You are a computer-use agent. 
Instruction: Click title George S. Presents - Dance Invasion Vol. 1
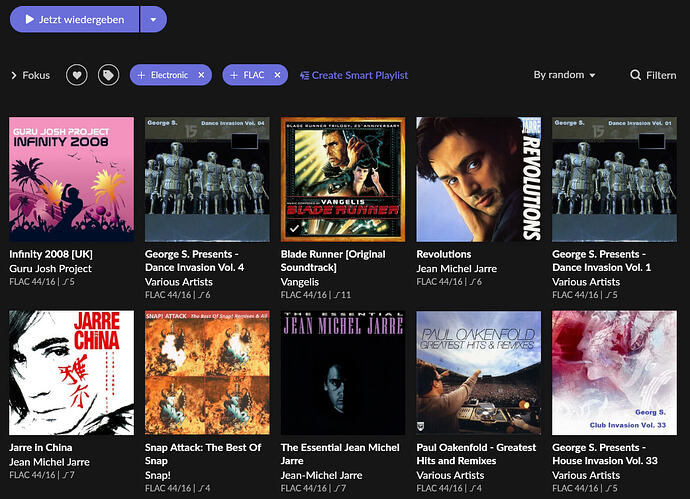[x=602, y=261]
